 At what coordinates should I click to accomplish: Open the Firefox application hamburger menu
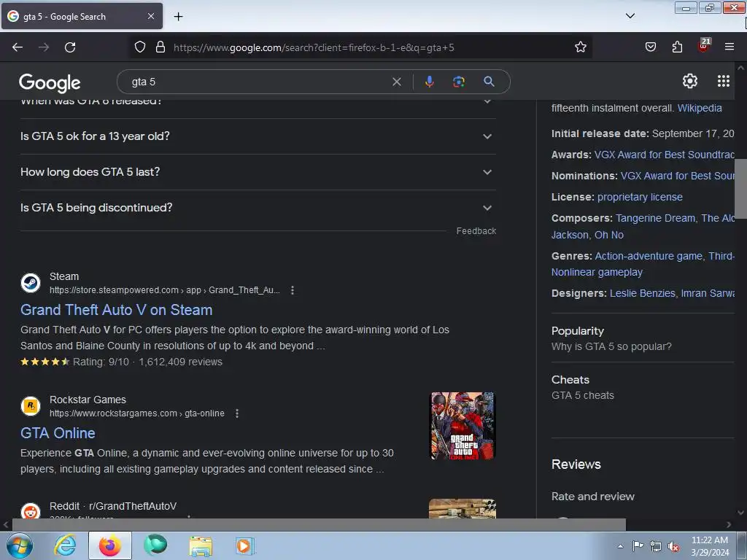pyautogui.click(x=729, y=47)
